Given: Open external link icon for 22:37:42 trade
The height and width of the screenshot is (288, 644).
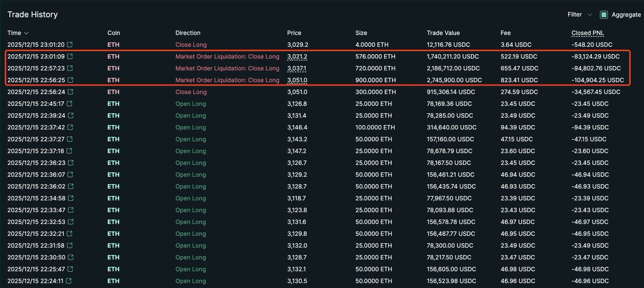Looking at the screenshot, I should (x=70, y=127).
